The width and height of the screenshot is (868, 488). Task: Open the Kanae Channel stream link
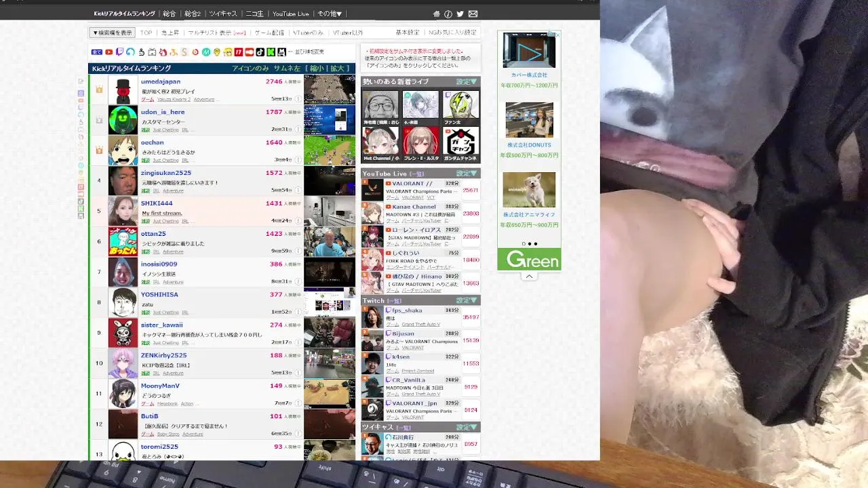coord(414,207)
